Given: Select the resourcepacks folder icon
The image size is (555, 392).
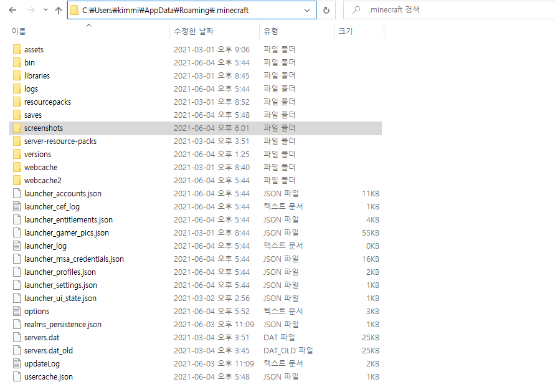Looking at the screenshot, I should coord(17,102).
